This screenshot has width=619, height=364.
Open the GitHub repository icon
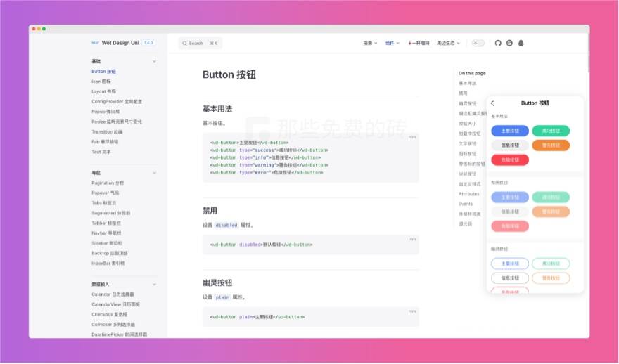[x=498, y=43]
